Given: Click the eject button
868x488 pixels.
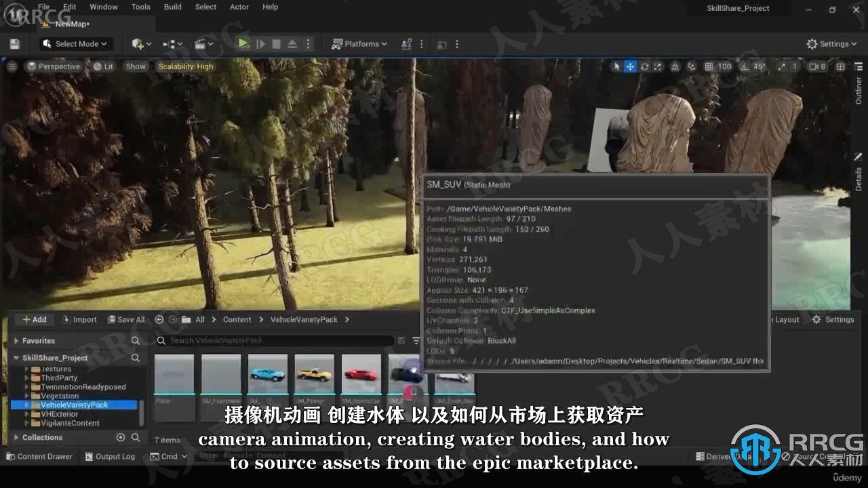Looking at the screenshot, I should pos(292,44).
